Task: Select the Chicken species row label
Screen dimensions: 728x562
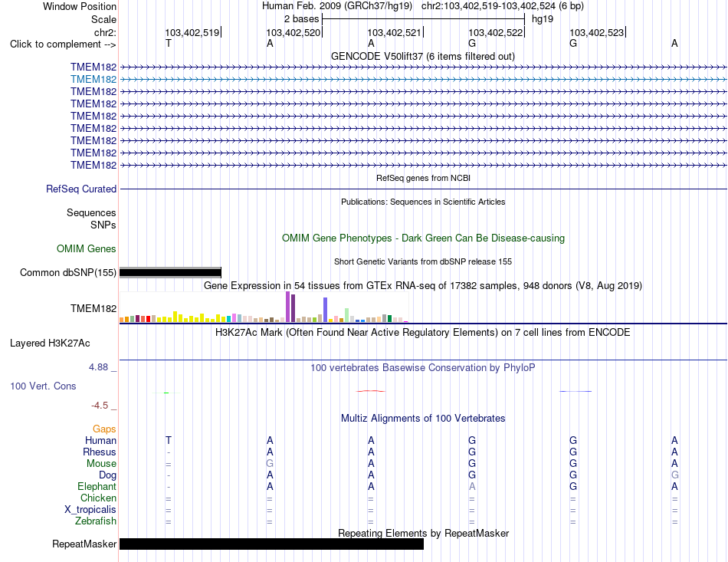Action: click(x=98, y=498)
